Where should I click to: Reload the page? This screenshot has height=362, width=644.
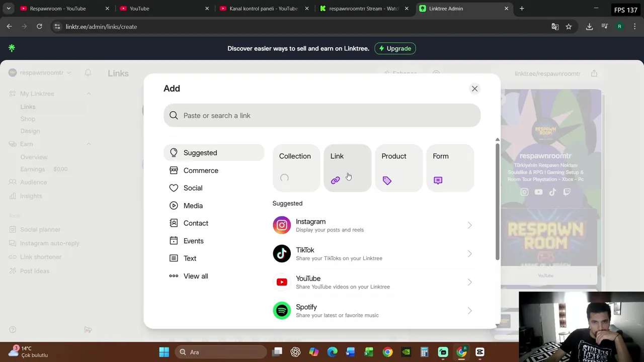click(x=39, y=27)
